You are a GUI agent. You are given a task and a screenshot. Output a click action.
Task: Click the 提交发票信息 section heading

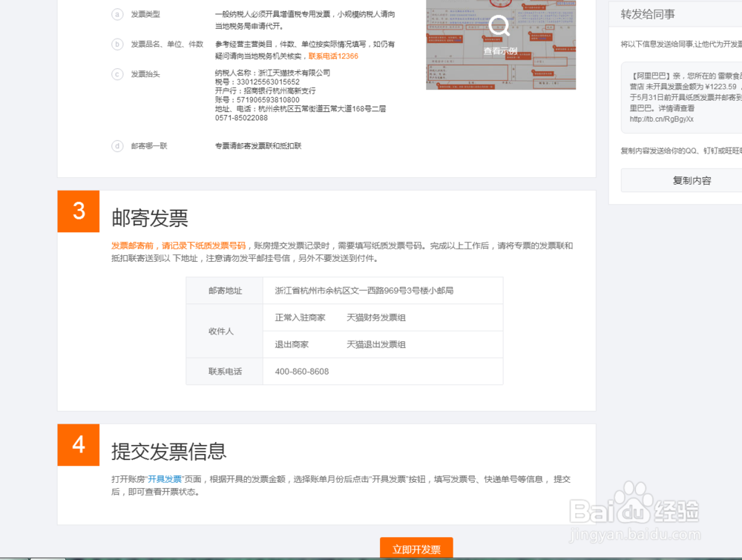(169, 451)
